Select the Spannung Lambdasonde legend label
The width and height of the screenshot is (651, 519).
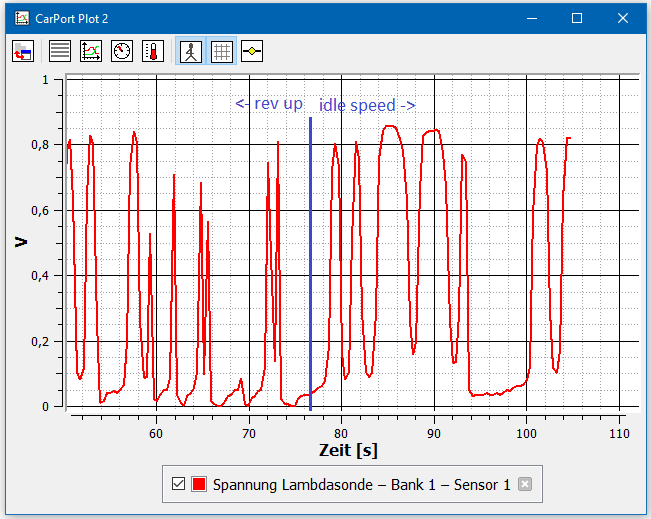click(x=361, y=485)
